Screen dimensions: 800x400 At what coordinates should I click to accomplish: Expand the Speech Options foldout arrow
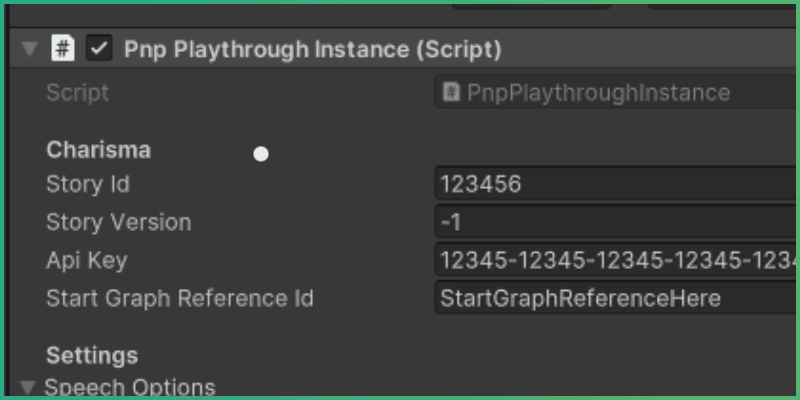[x=27, y=387]
